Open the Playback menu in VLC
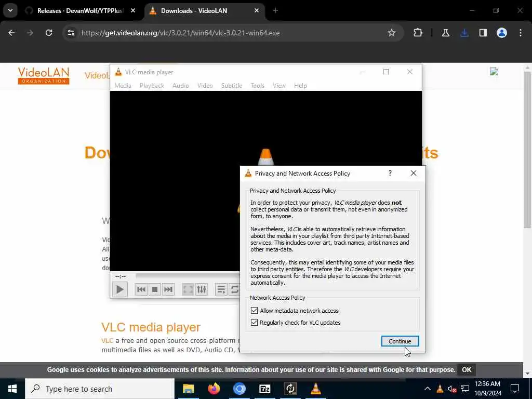 152,86
